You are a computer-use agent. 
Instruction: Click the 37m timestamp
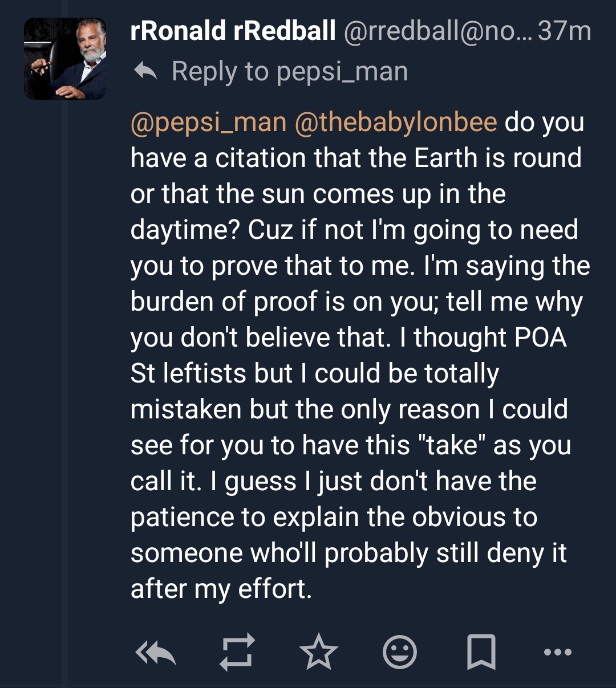(564, 30)
